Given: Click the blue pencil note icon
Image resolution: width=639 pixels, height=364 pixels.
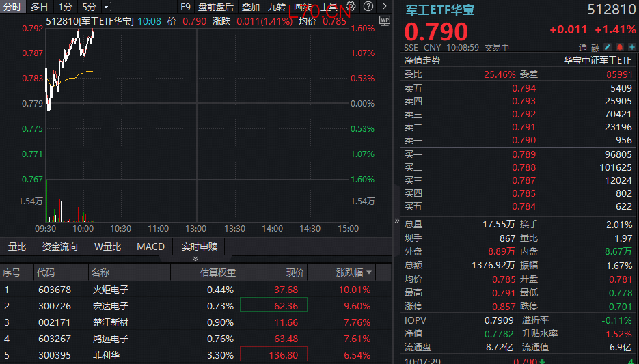Looking at the screenshot, I should tap(607, 47).
